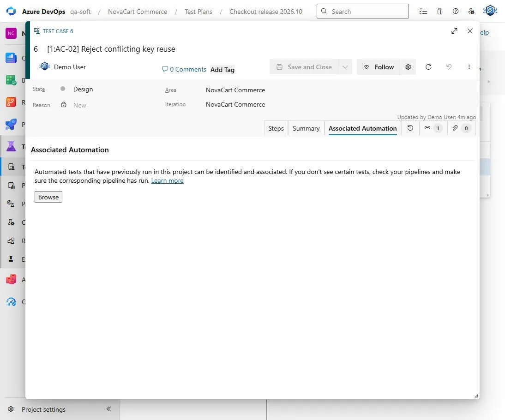505x420 pixels.
Task: Expand the Save and Close dropdown arrow
Action: point(345,67)
